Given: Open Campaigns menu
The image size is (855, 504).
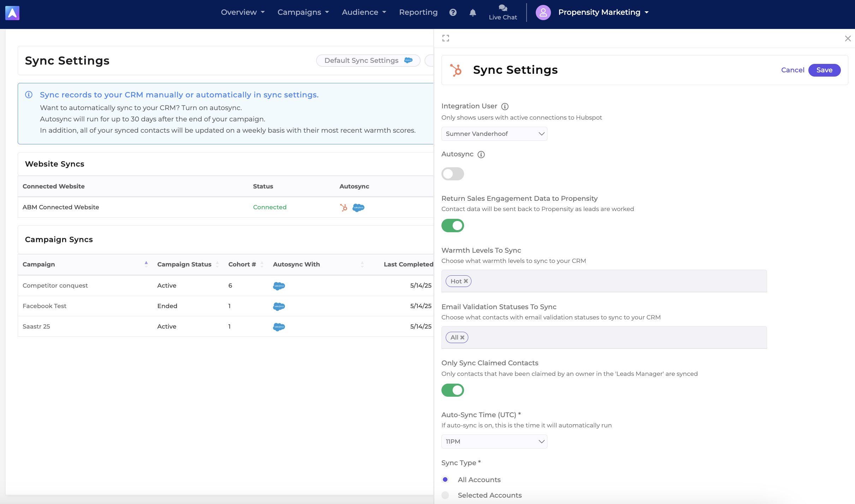Looking at the screenshot, I should click(303, 12).
